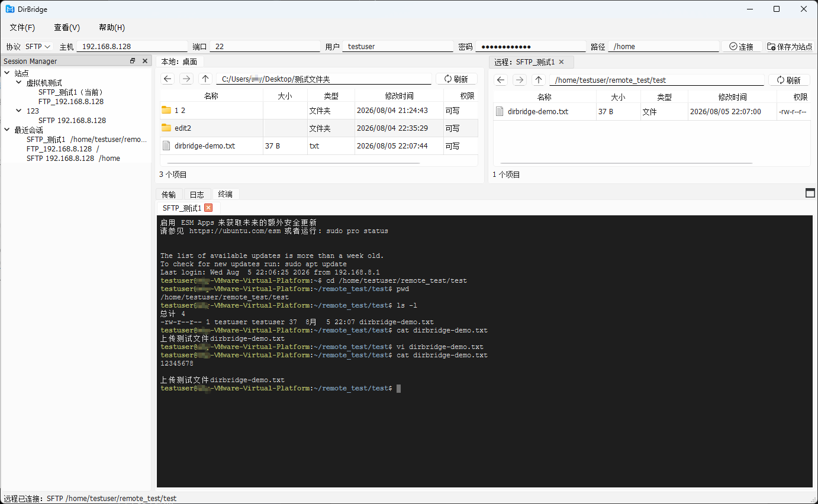Close the SFTP_测试1 remote tab

[x=561, y=62]
